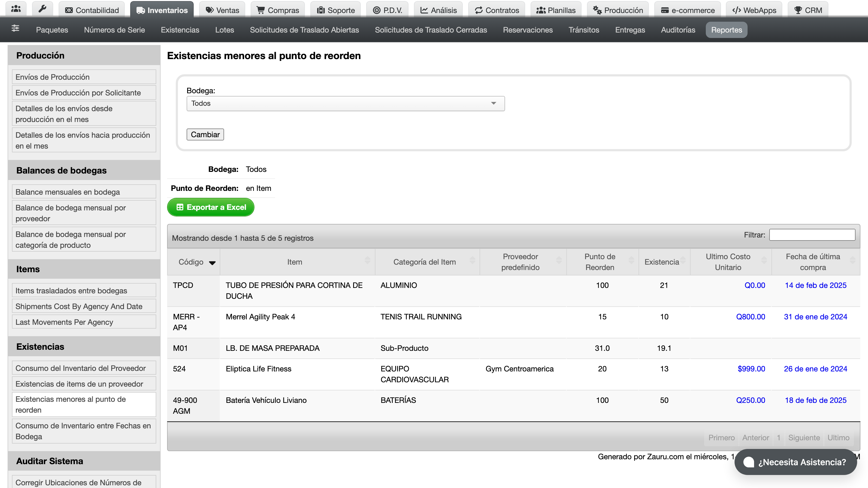Image resolution: width=868 pixels, height=488 pixels.
Task: Open Consumo del Inventario del Proveedor
Action: tap(84, 368)
